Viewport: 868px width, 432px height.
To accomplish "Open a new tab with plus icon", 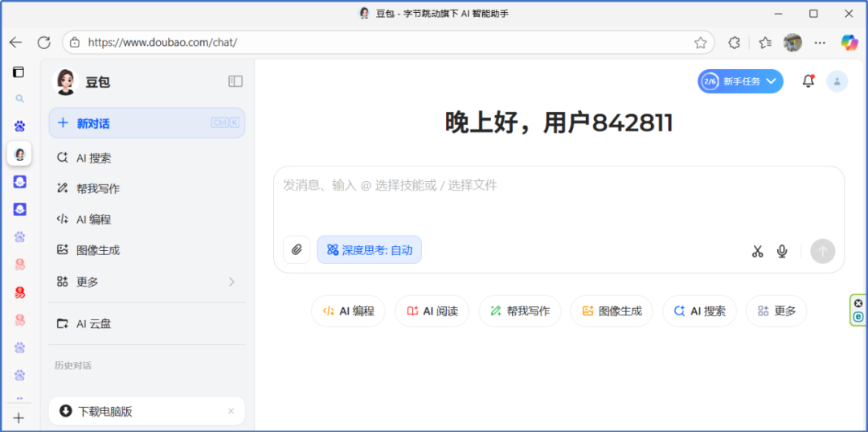I will click(18, 418).
